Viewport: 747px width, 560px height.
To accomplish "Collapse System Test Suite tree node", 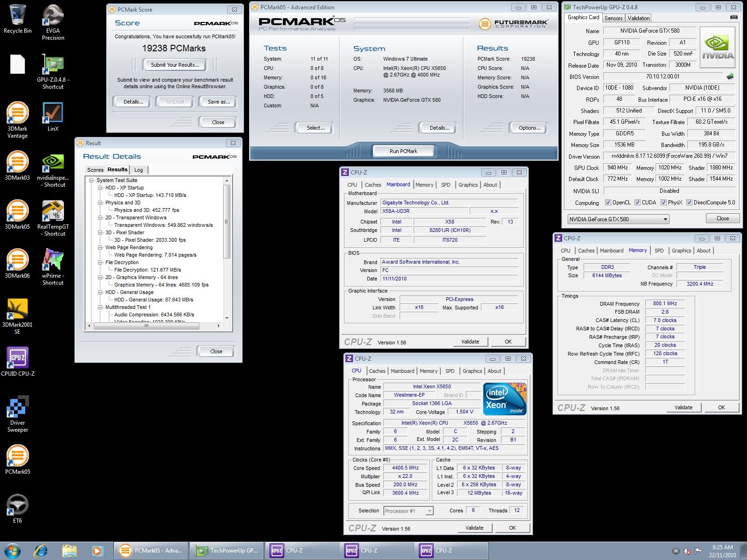I will pyautogui.click(x=92, y=180).
